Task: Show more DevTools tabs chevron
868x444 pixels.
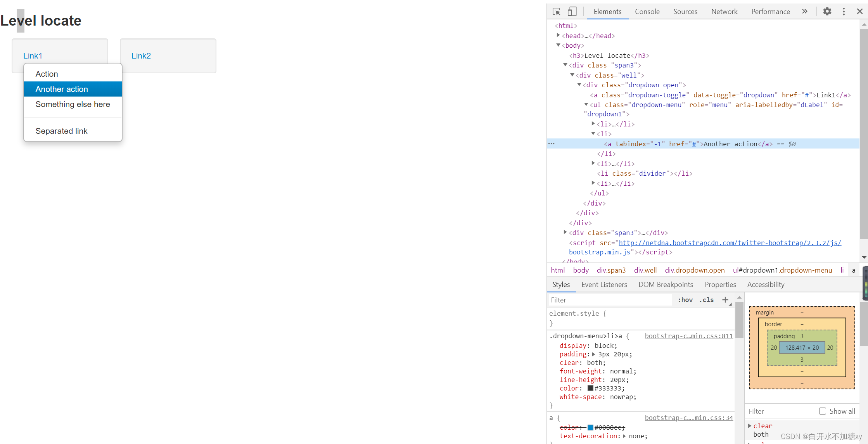Action: point(805,12)
